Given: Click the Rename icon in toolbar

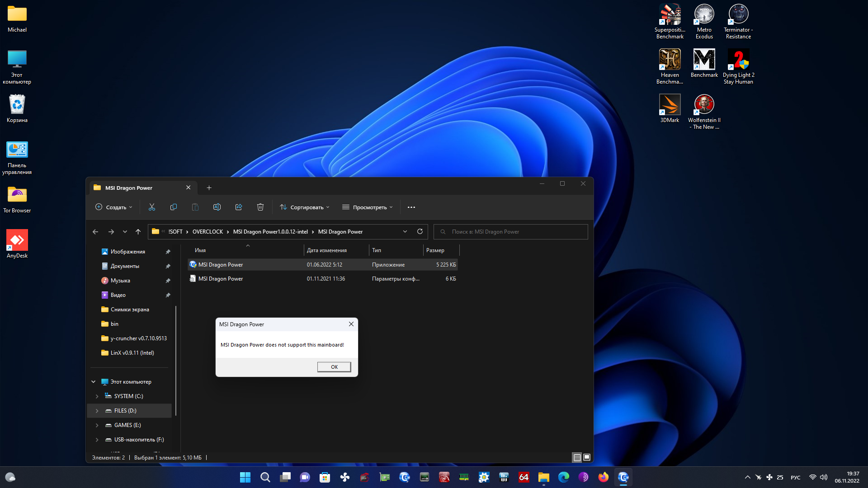Looking at the screenshot, I should pos(217,207).
